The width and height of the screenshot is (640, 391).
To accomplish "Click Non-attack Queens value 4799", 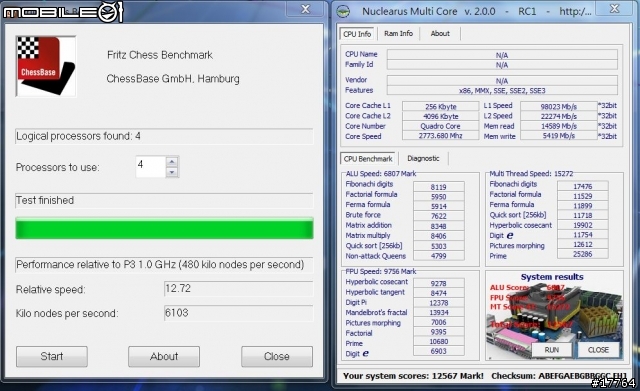I will 438,256.
